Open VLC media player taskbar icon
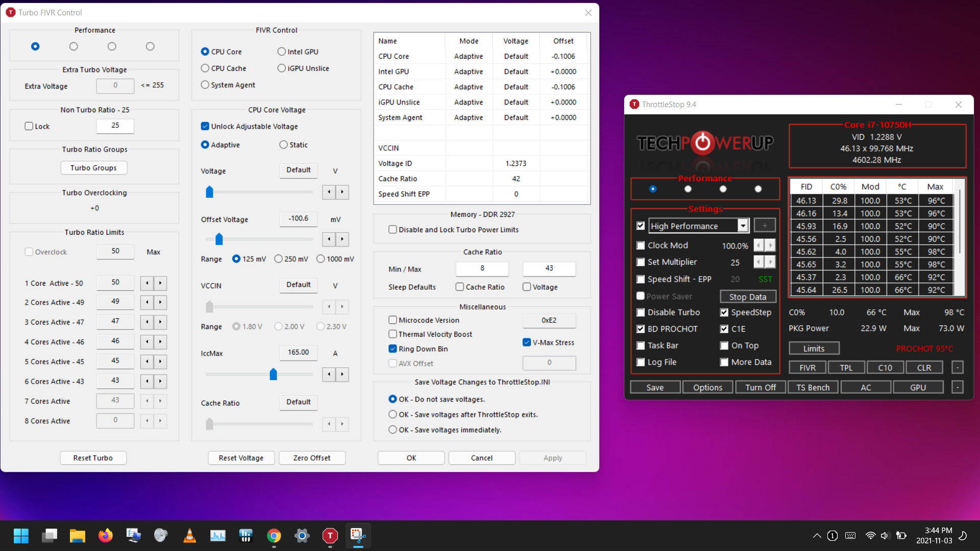The height and width of the screenshot is (551, 980). point(190,536)
